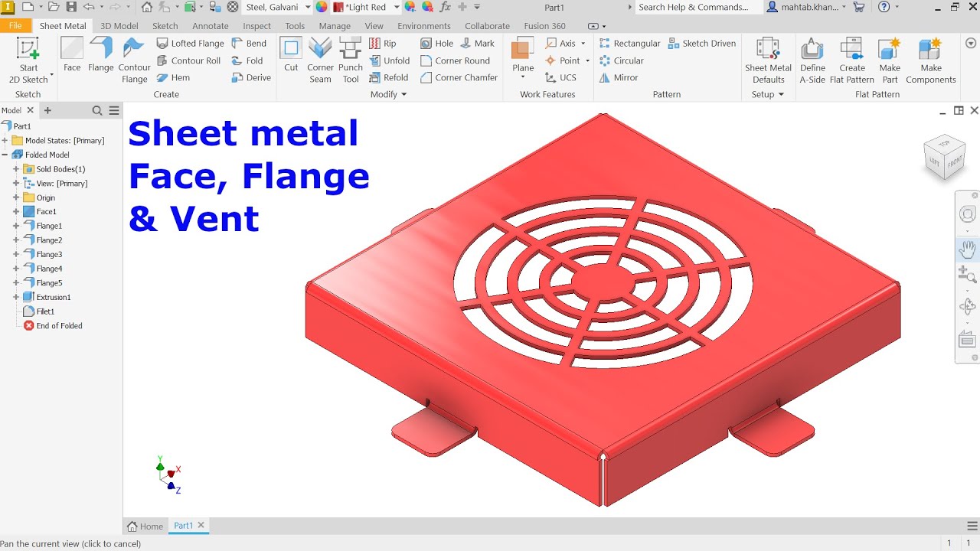Open the Corner Seam tool
This screenshot has width=980, height=551.
click(320, 60)
